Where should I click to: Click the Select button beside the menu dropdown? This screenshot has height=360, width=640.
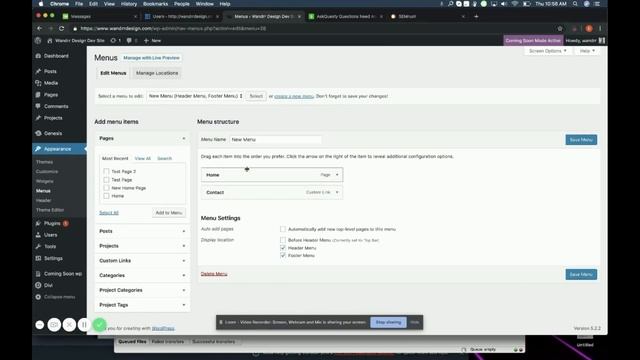pyautogui.click(x=256, y=96)
